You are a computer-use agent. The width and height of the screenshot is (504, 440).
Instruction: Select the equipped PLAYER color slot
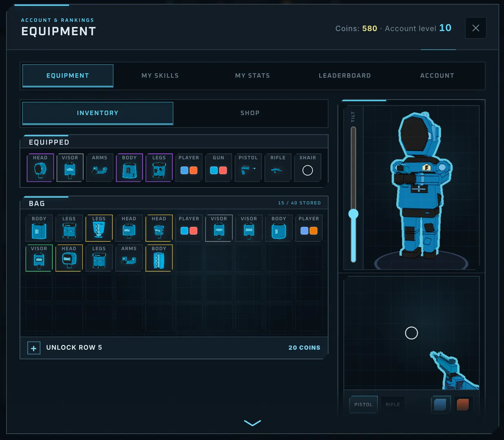point(189,167)
